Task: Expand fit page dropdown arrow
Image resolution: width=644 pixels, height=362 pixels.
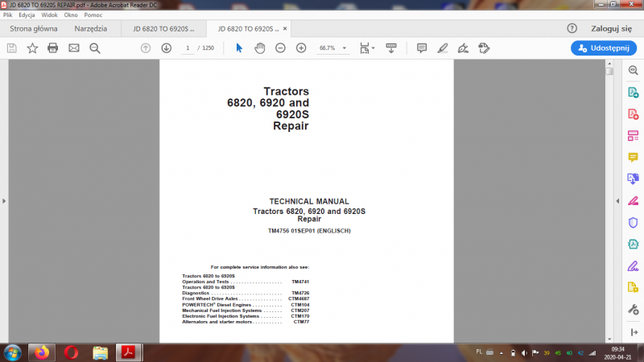Action: coord(373,48)
